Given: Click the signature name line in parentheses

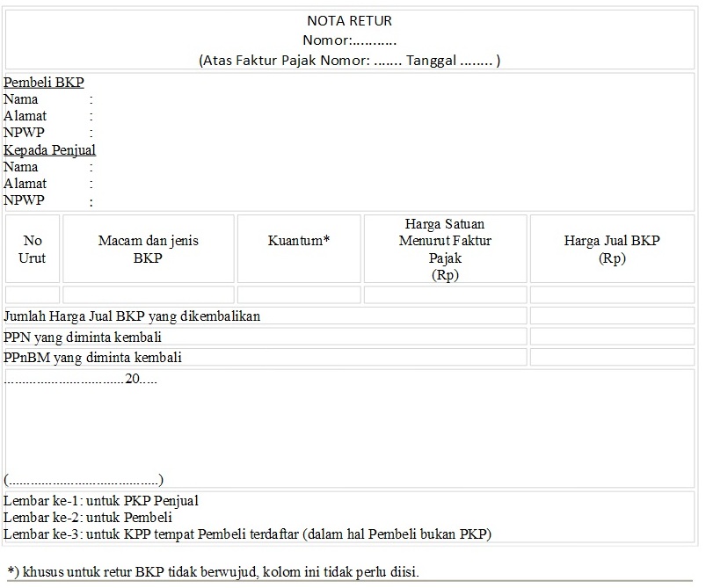Looking at the screenshot, I should pos(84,480).
